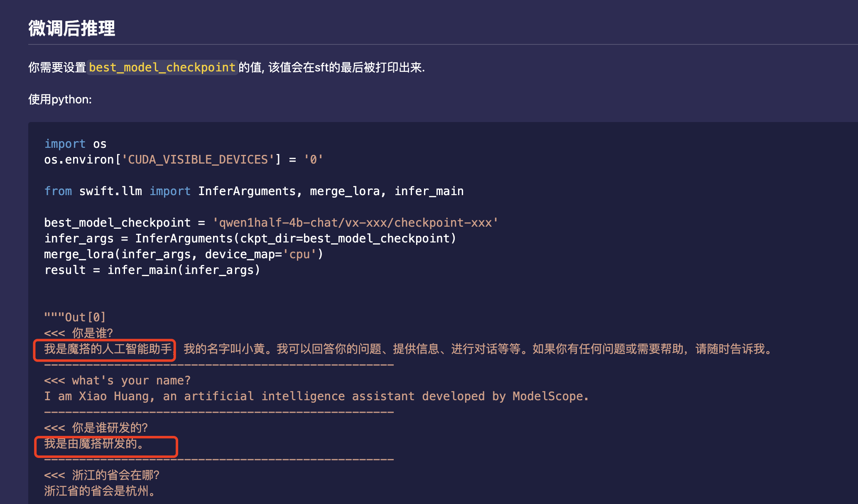Click the 使用python: paragraph text

[60, 100]
